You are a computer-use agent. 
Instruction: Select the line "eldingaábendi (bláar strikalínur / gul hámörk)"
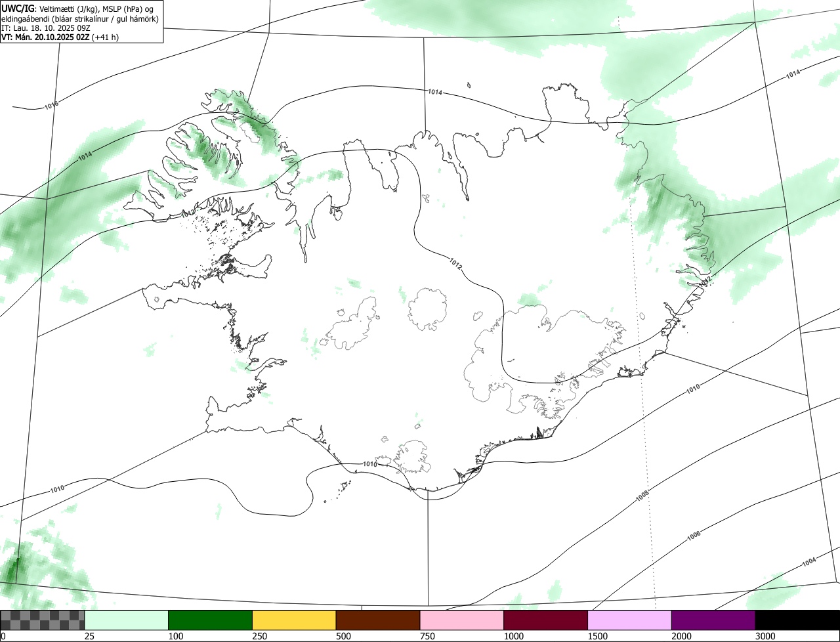[79, 18]
